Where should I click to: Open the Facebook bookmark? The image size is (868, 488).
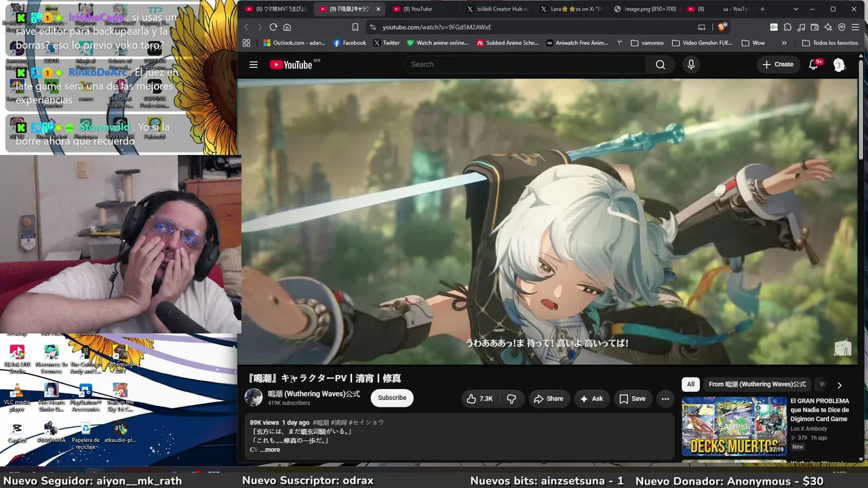349,43
